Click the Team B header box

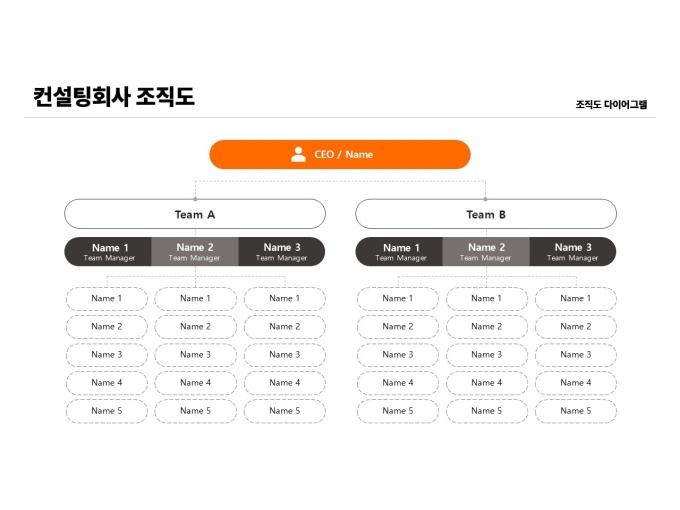pos(486,214)
